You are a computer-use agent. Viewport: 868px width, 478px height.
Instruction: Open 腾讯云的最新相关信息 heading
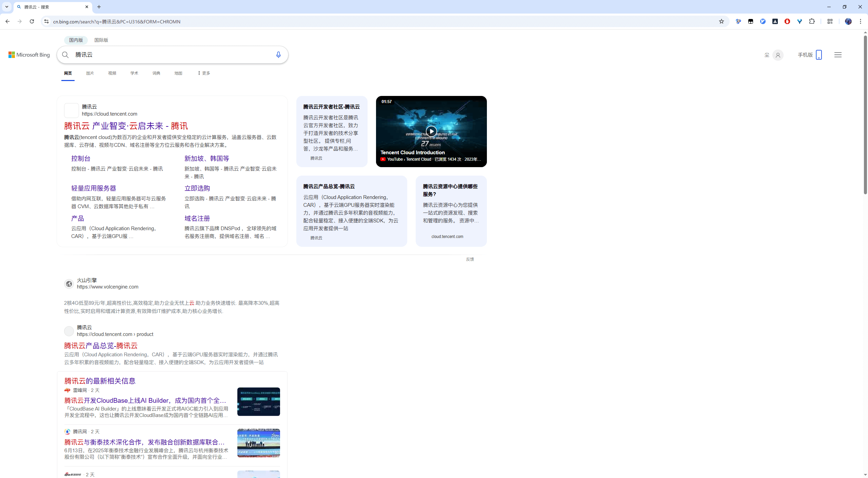coord(100,381)
